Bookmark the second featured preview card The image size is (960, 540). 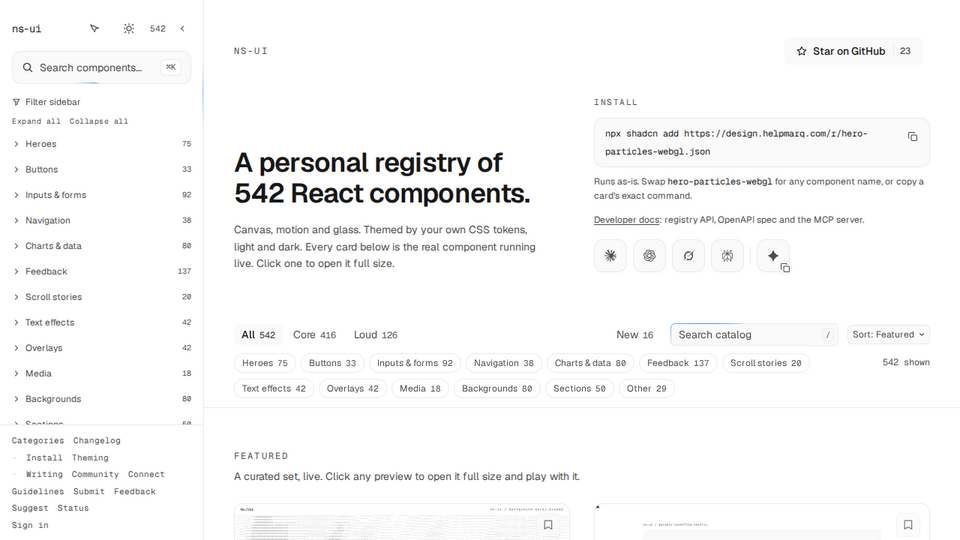pos(908,525)
